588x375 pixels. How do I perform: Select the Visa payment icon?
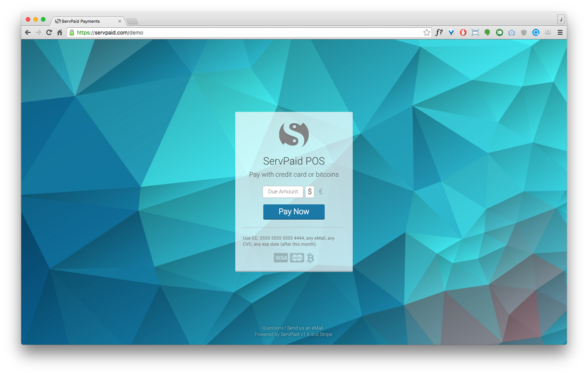(x=281, y=257)
